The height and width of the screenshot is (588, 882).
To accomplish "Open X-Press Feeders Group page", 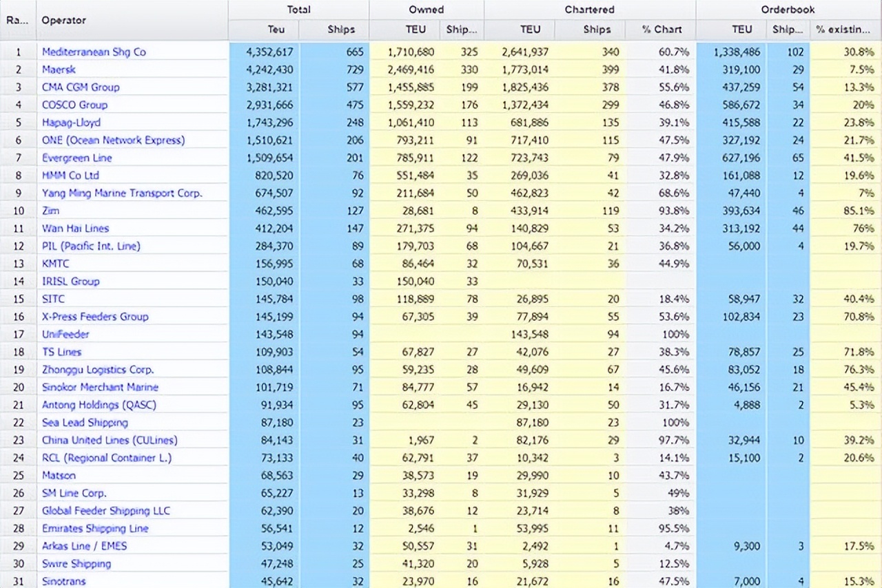I will 95,317.
